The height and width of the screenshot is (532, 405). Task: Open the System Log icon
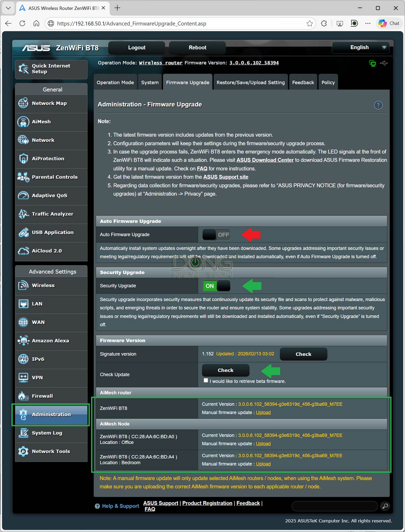click(23, 433)
